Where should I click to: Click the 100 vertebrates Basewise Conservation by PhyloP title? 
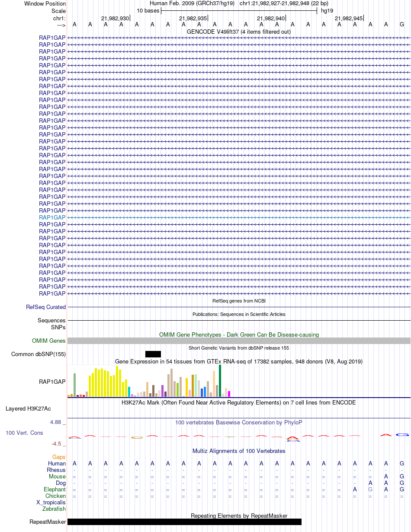coord(239,422)
